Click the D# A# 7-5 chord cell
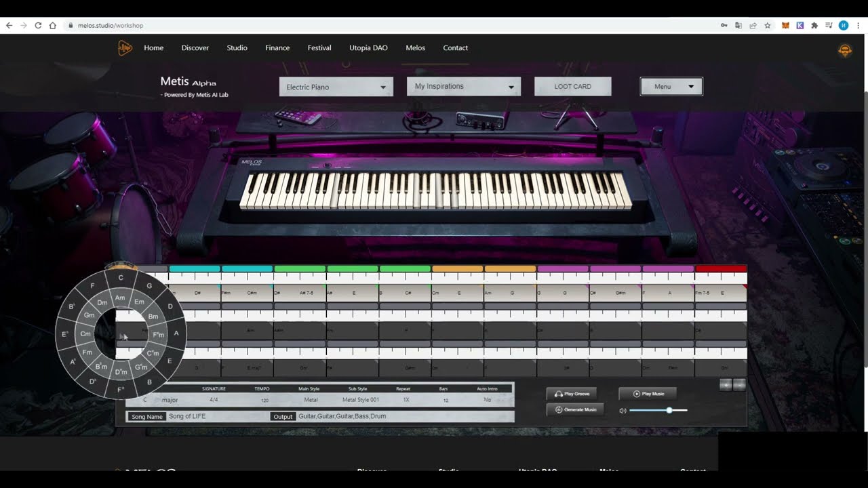868x488 pixels. pos(300,293)
